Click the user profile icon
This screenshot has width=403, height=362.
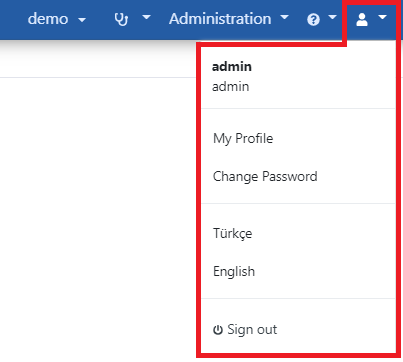click(362, 19)
